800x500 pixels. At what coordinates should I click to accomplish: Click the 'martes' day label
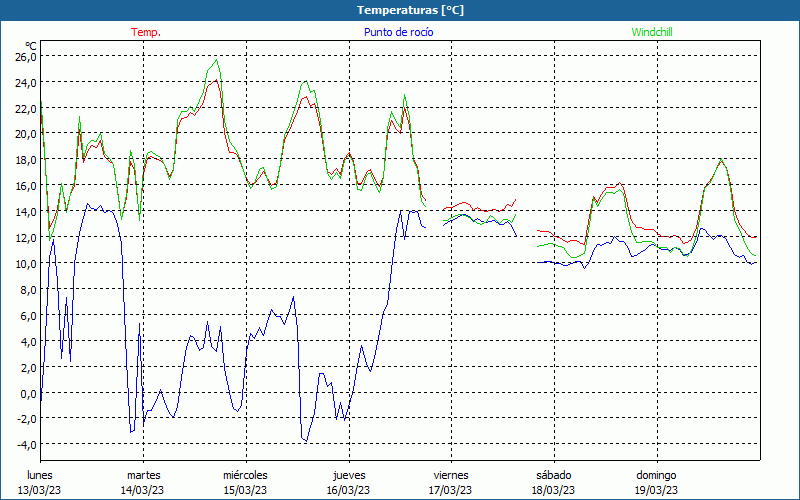143,475
